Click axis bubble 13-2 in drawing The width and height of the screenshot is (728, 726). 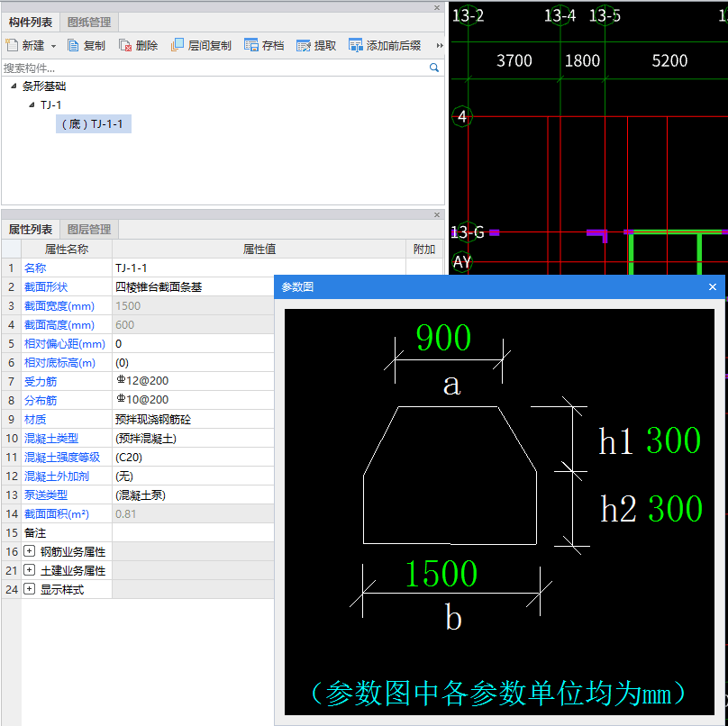(468, 16)
